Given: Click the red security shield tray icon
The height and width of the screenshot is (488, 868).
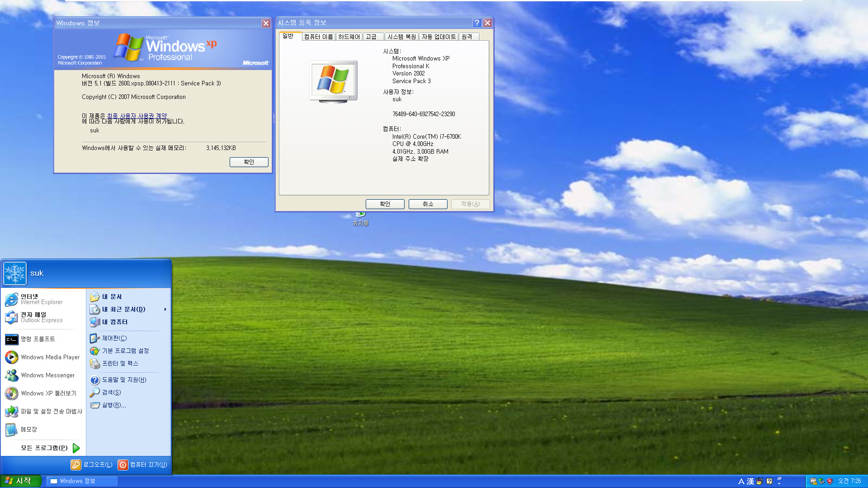Looking at the screenshot, I should point(830,481).
